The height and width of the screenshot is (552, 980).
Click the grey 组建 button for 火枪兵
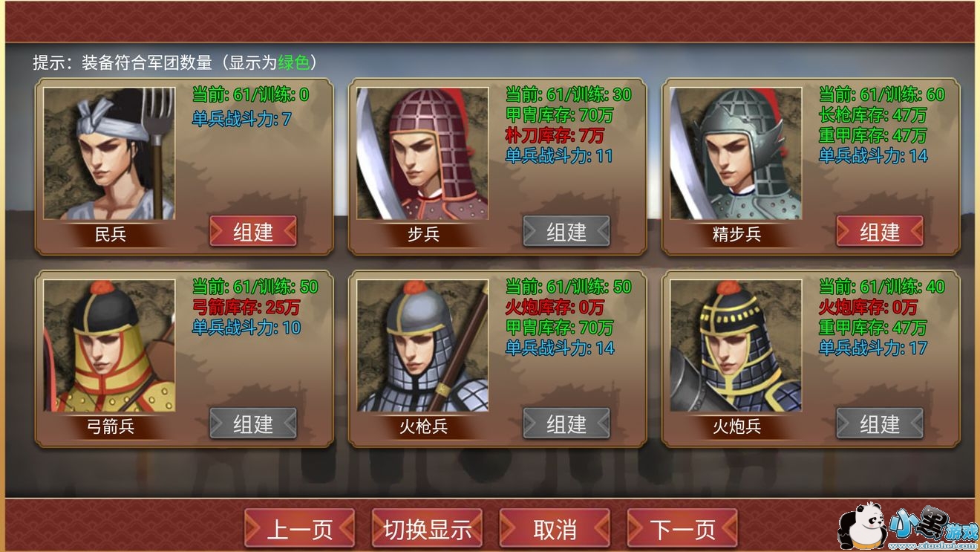(x=566, y=423)
